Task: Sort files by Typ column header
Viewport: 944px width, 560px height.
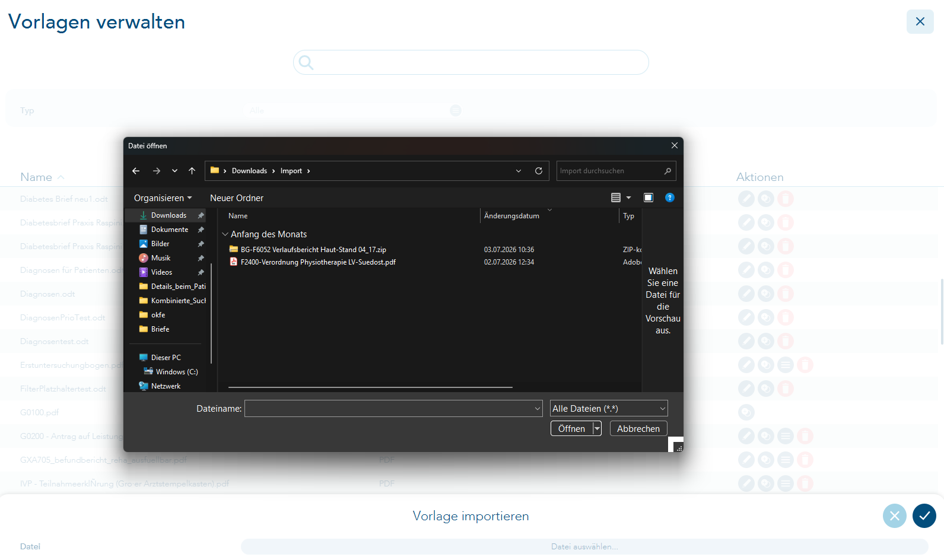Action: point(630,216)
